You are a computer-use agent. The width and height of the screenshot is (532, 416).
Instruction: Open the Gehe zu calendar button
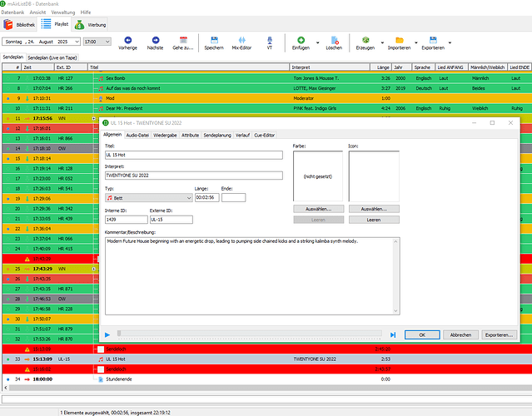point(183,43)
